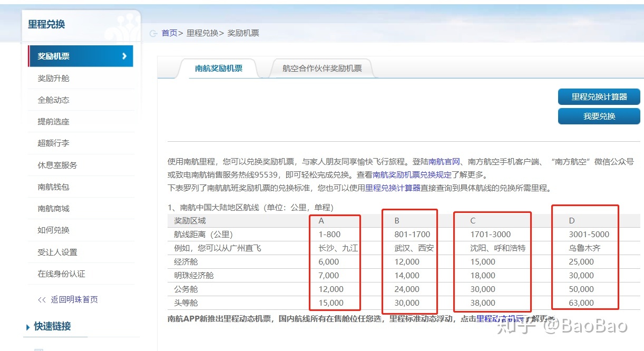Click cell 1701-3000 in column C
This screenshot has width=644, height=351.
(490, 234)
